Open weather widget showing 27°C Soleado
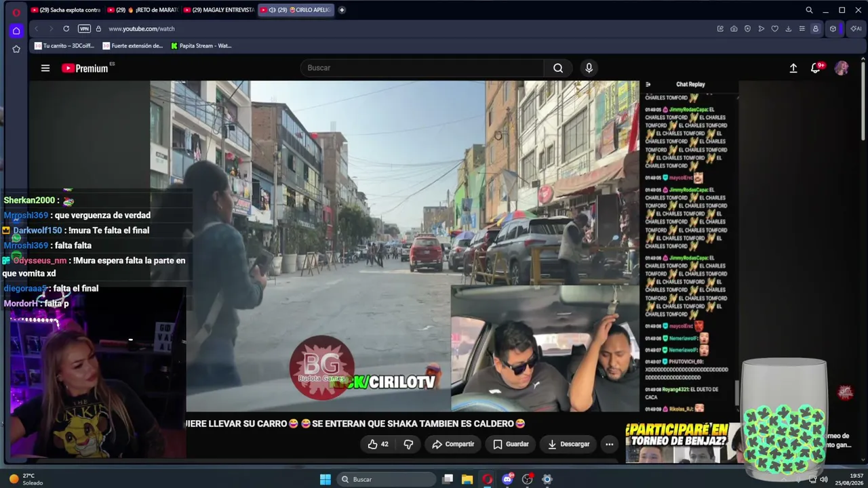This screenshot has width=868, height=488. tap(26, 479)
